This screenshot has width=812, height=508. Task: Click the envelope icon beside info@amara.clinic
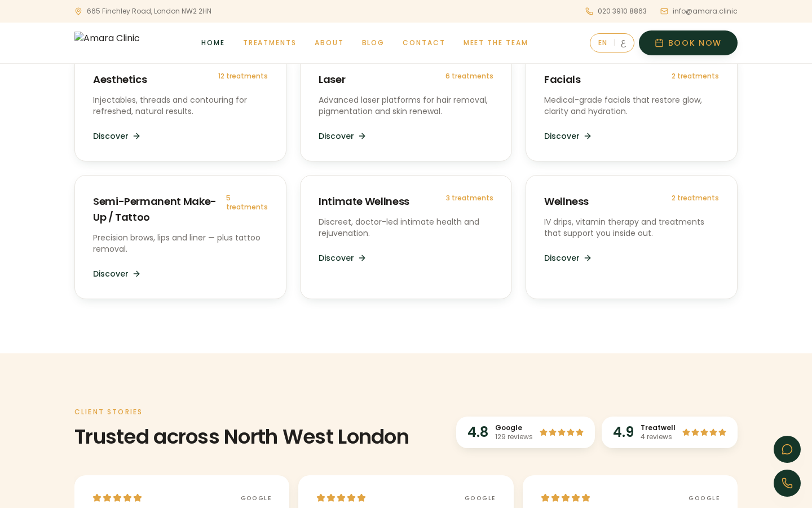tap(664, 11)
